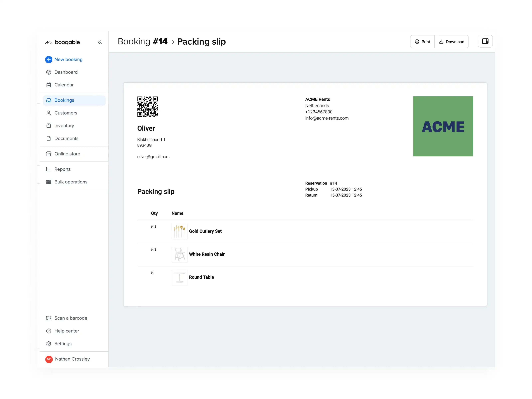532x399 pixels.
Task: Click the Settings gear in the sidebar
Action: (x=49, y=343)
